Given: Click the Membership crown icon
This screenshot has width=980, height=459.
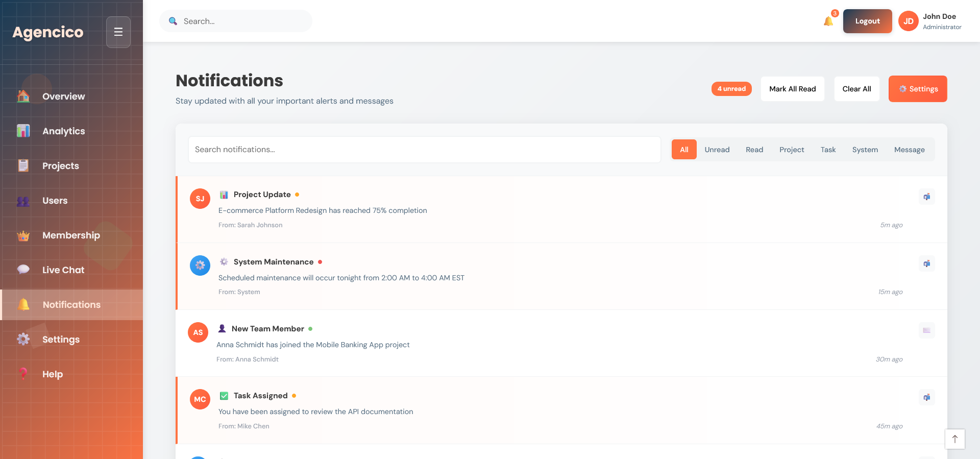Looking at the screenshot, I should click(x=23, y=235).
